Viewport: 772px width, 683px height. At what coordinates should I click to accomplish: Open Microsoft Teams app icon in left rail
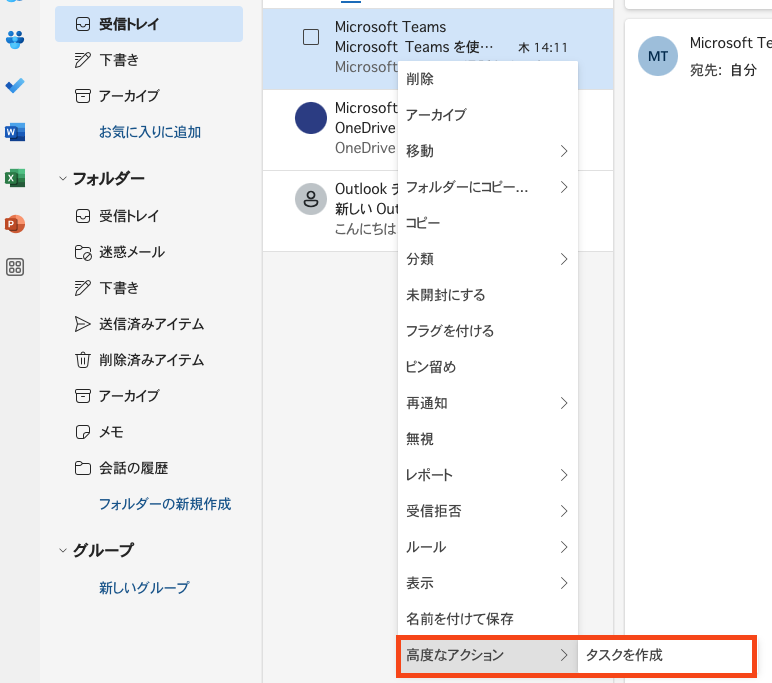15,40
